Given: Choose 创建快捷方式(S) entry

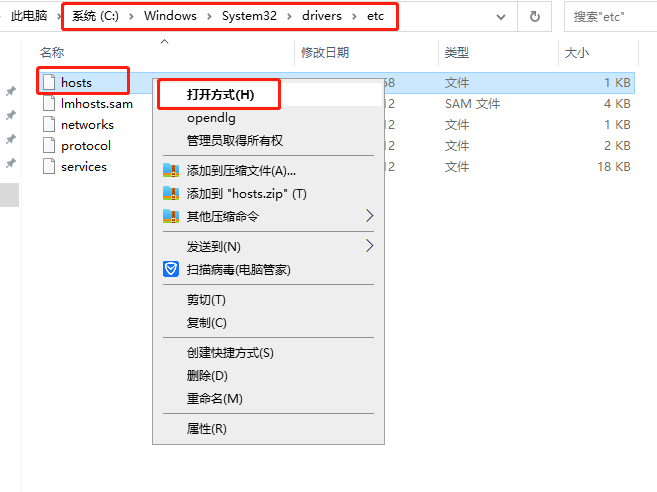Looking at the screenshot, I should [x=230, y=353].
